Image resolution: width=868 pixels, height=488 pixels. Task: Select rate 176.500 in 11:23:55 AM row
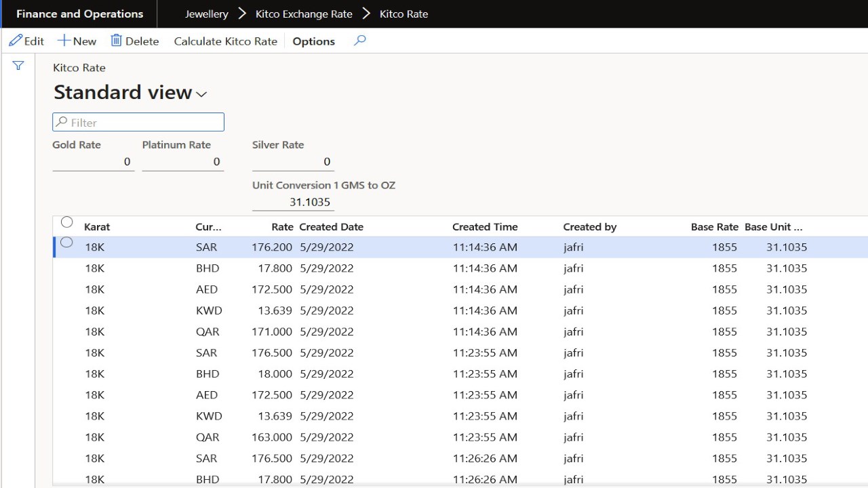click(x=272, y=352)
